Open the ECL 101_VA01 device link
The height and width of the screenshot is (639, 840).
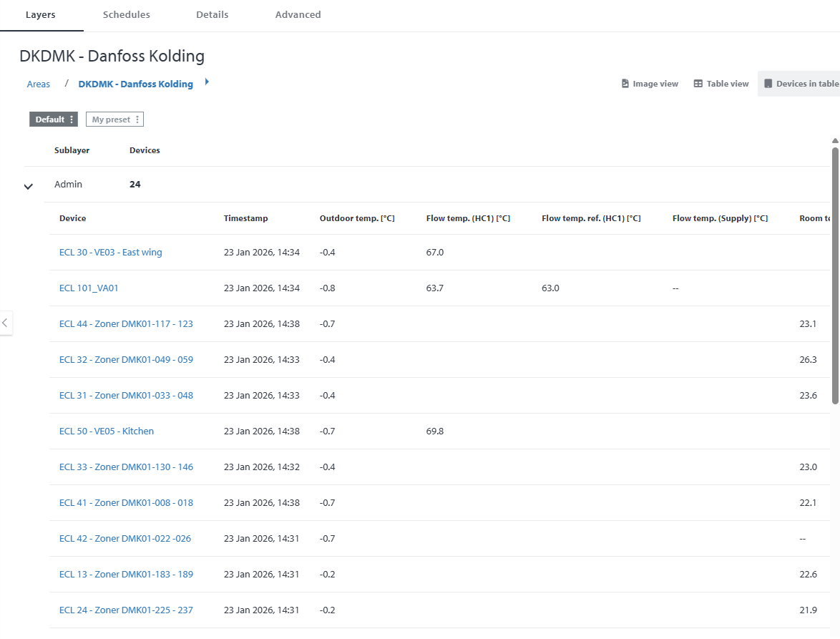[89, 288]
